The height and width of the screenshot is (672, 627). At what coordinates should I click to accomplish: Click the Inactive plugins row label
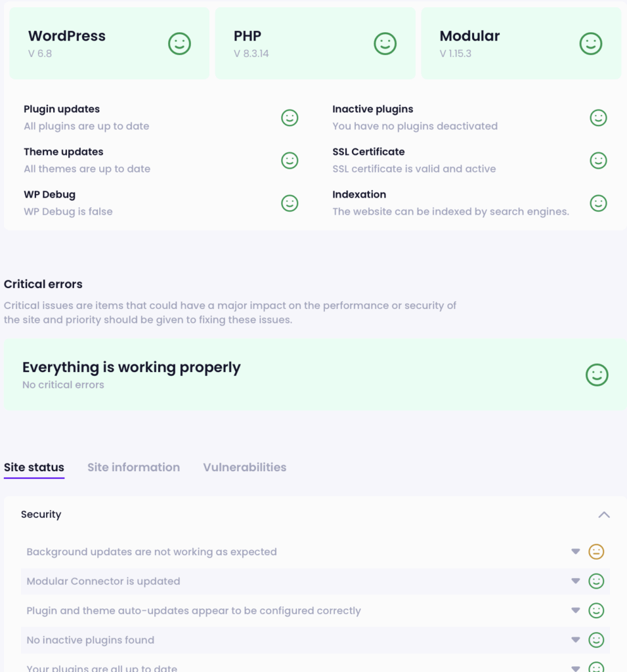(373, 109)
